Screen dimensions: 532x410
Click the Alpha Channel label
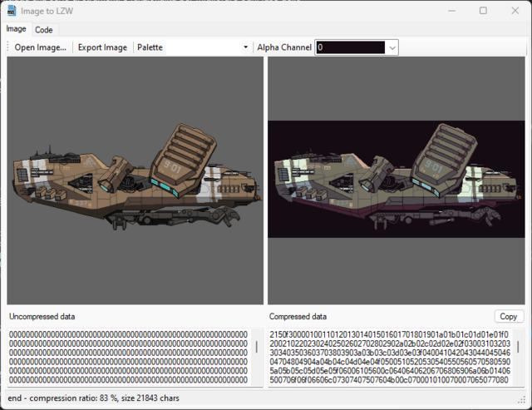click(x=284, y=47)
